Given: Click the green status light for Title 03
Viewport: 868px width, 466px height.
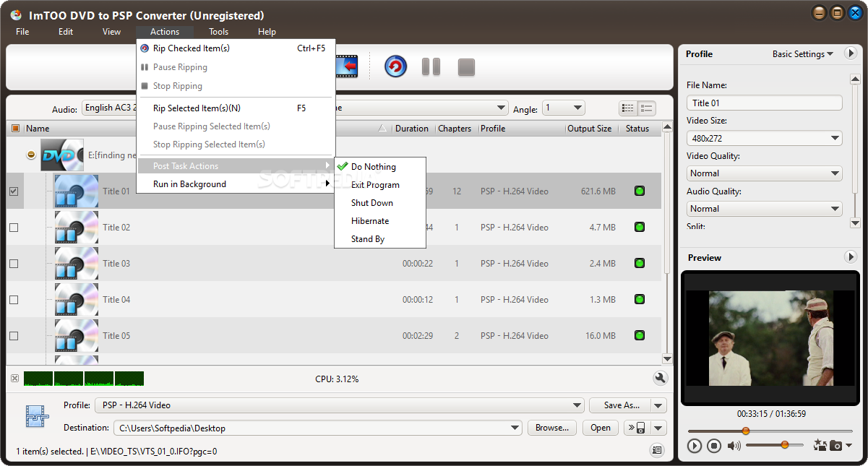Looking at the screenshot, I should point(639,264).
